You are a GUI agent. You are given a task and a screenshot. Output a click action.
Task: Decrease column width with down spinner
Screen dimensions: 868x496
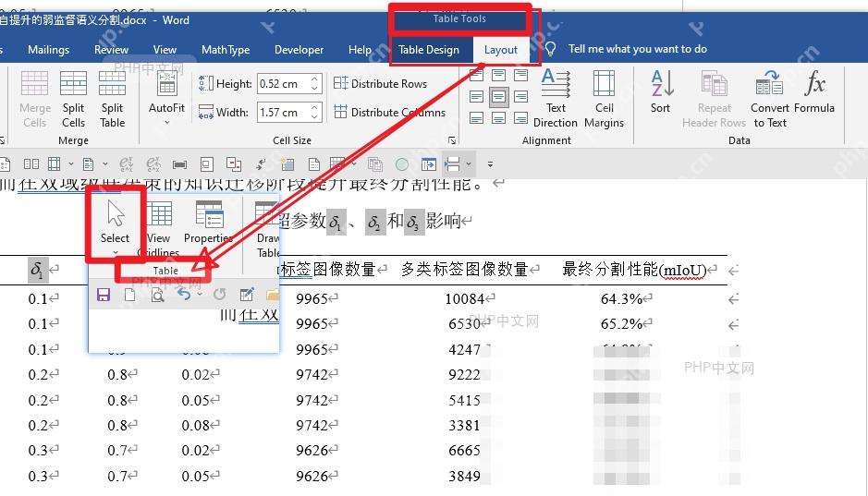[x=314, y=117]
